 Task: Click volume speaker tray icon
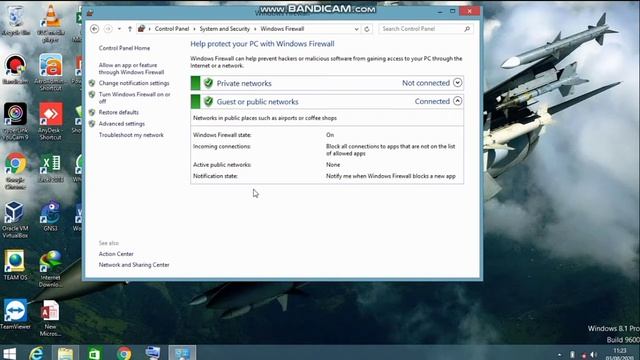[x=593, y=355]
